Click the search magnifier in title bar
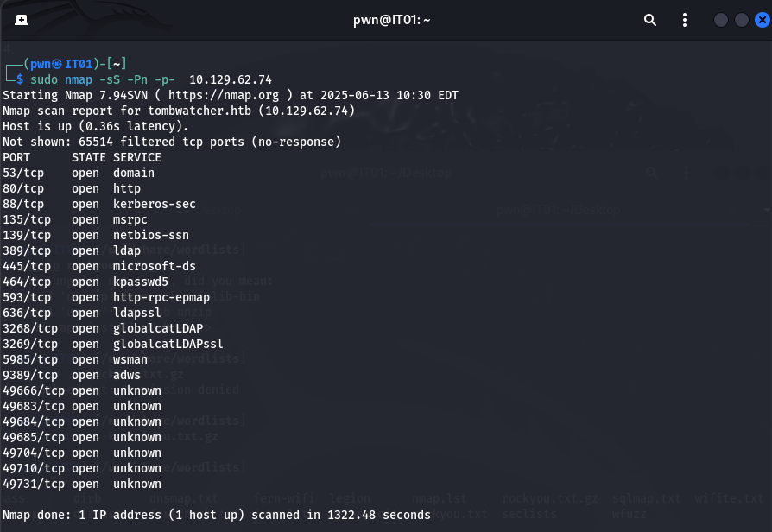The height and width of the screenshot is (532, 772). pyautogui.click(x=650, y=20)
